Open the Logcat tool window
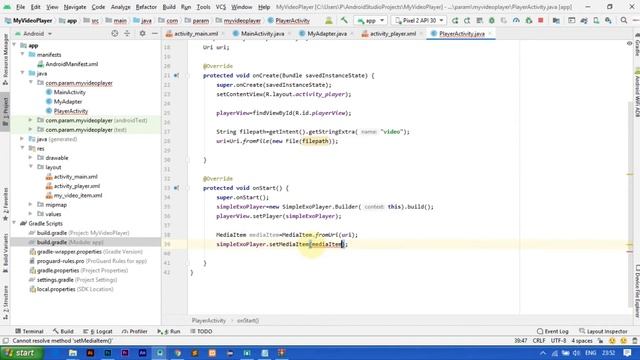Image resolution: width=640 pixels, height=360 pixels. point(98,331)
